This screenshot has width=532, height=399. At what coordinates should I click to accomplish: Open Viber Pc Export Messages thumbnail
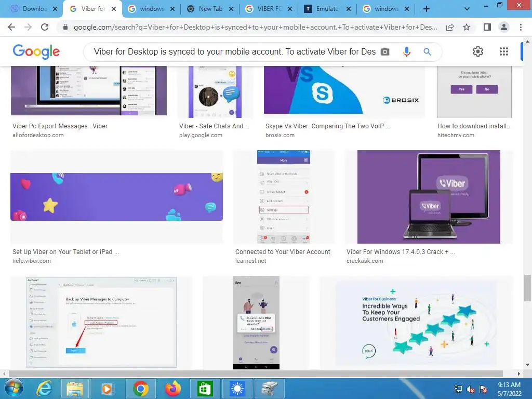pyautogui.click(x=89, y=90)
